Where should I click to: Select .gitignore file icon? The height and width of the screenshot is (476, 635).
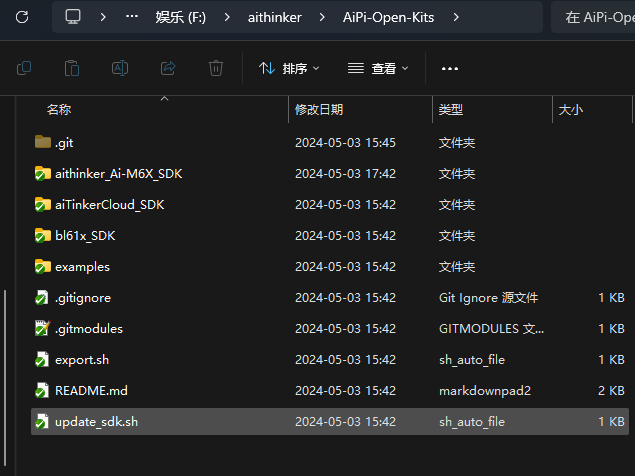(42, 298)
